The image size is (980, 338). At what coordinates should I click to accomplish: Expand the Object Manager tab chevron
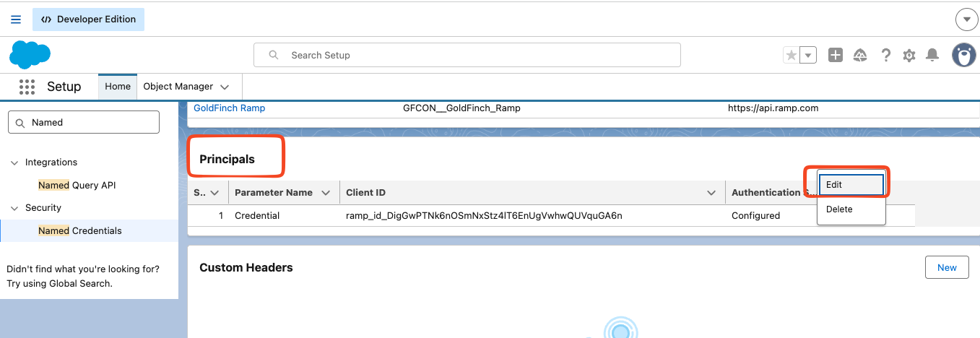(225, 87)
